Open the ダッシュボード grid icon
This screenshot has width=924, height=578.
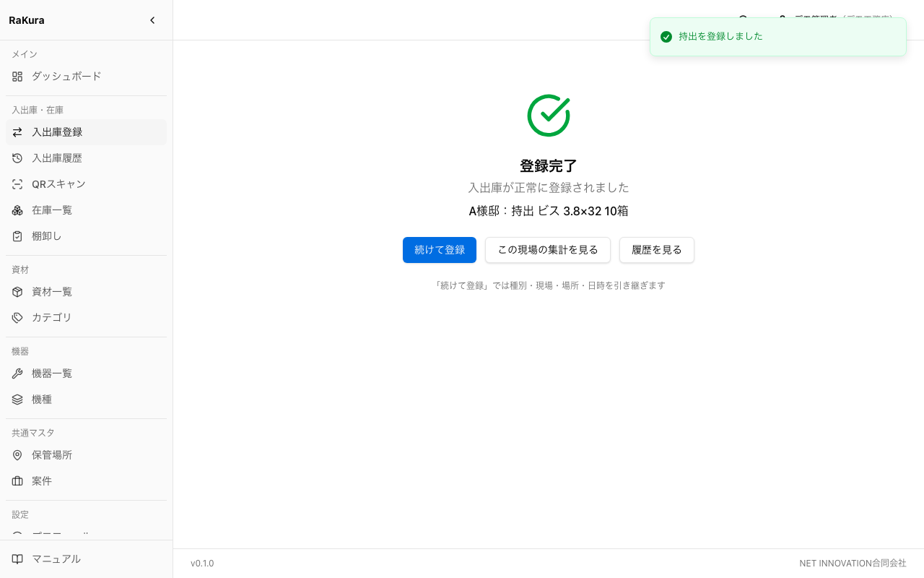pos(17,76)
